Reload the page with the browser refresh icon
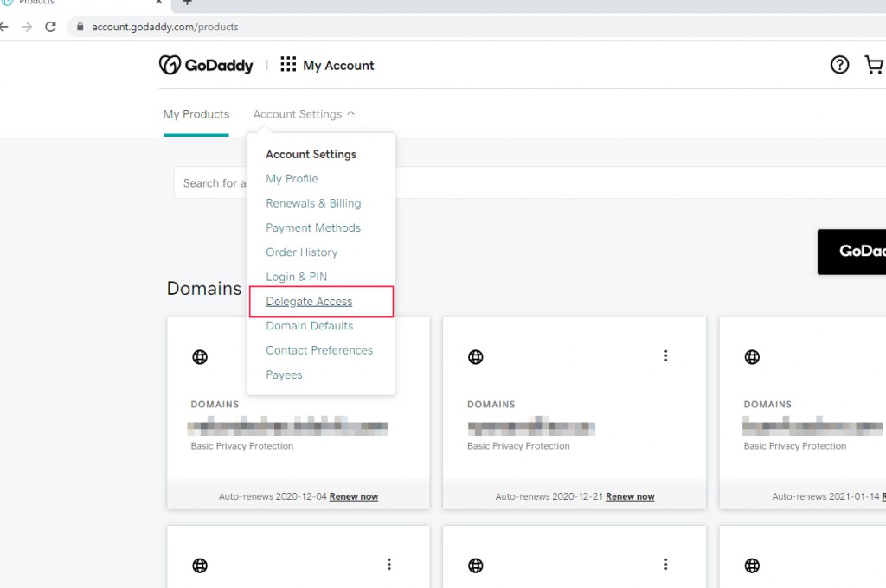886x588 pixels. point(50,27)
